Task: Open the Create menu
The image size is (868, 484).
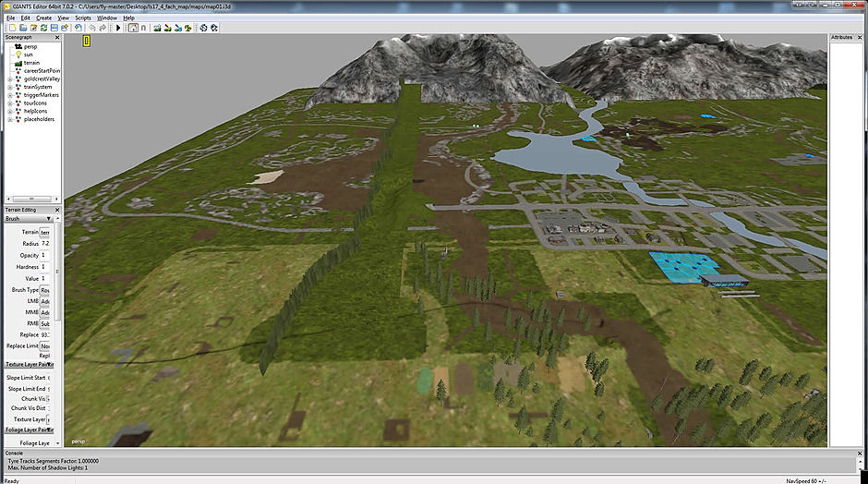Action: point(43,18)
